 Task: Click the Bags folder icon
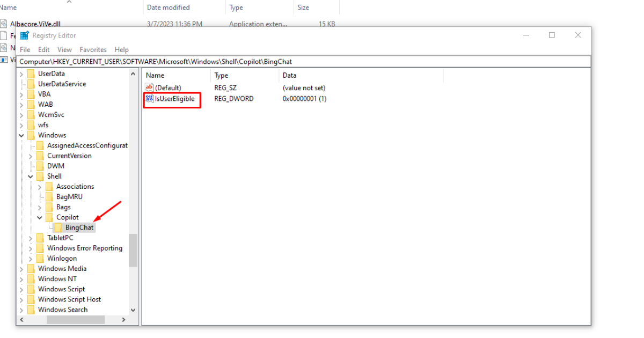pos(49,207)
